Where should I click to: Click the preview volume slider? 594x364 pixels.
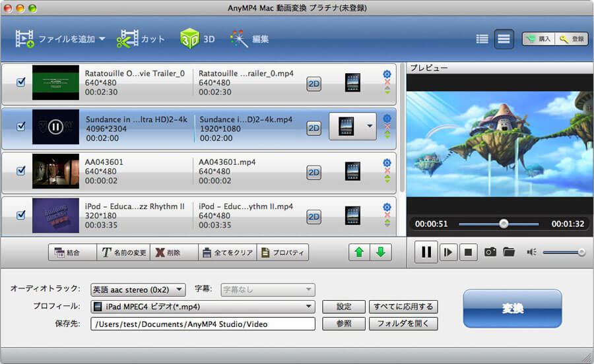click(x=564, y=253)
